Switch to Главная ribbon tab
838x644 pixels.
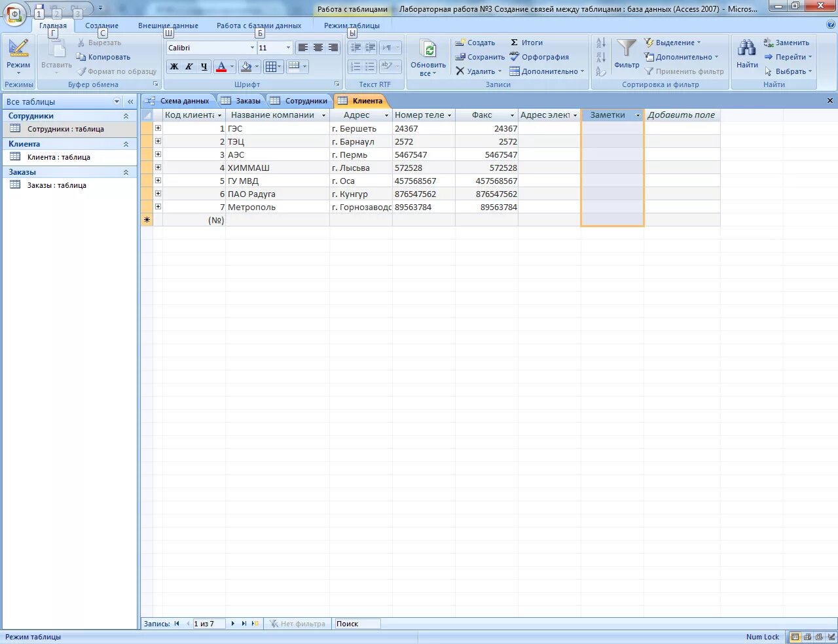pyautogui.click(x=53, y=26)
